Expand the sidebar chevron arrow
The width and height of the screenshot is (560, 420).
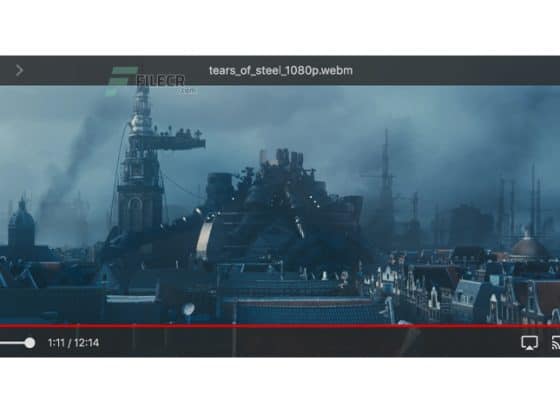click(x=20, y=71)
